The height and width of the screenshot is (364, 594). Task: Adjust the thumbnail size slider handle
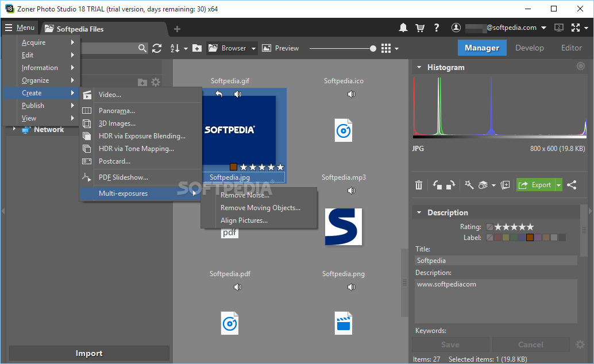point(373,48)
